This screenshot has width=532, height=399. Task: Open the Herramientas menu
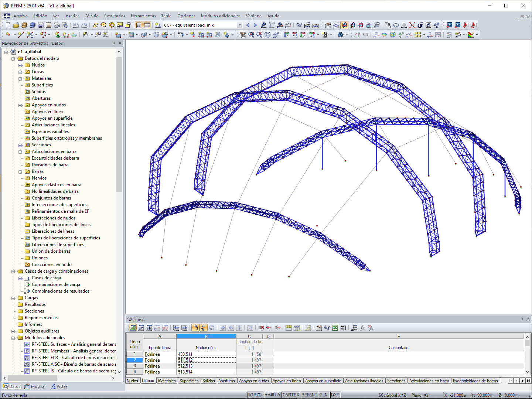tap(143, 16)
